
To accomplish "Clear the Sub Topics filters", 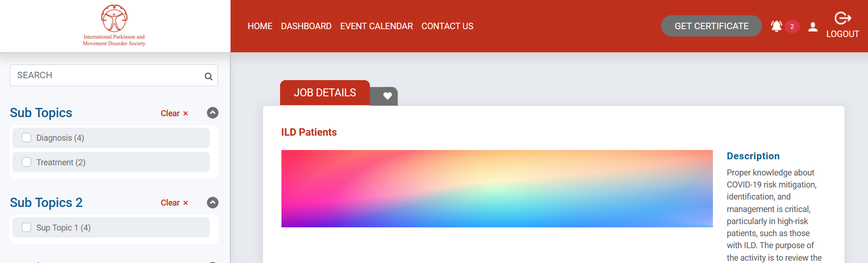I will (x=174, y=113).
